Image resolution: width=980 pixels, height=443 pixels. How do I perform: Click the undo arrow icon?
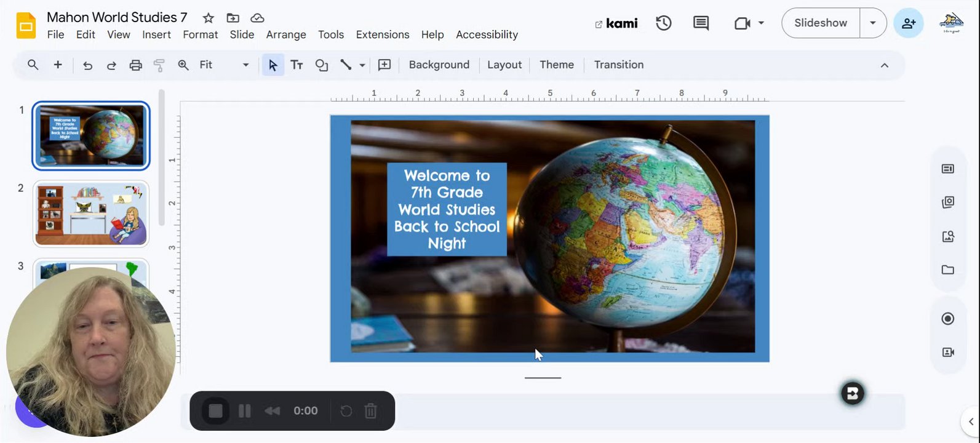87,65
